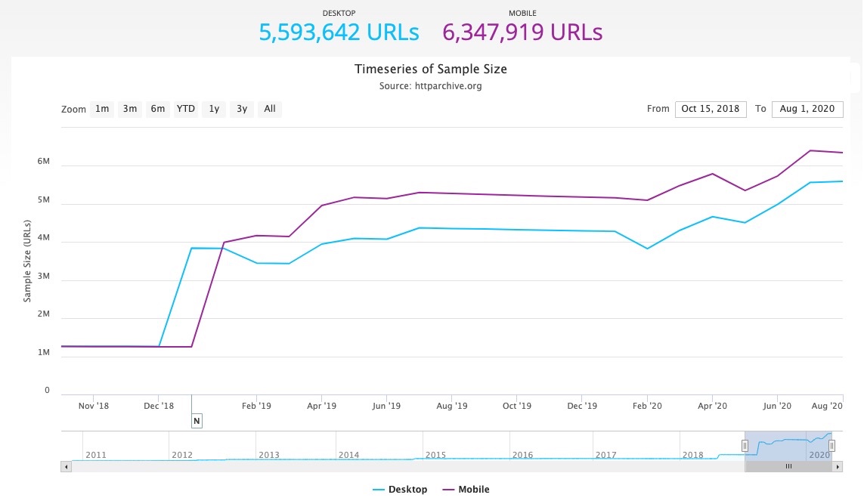Select the right range handle on the navigator
This screenshot has width=864, height=504.
(831, 446)
